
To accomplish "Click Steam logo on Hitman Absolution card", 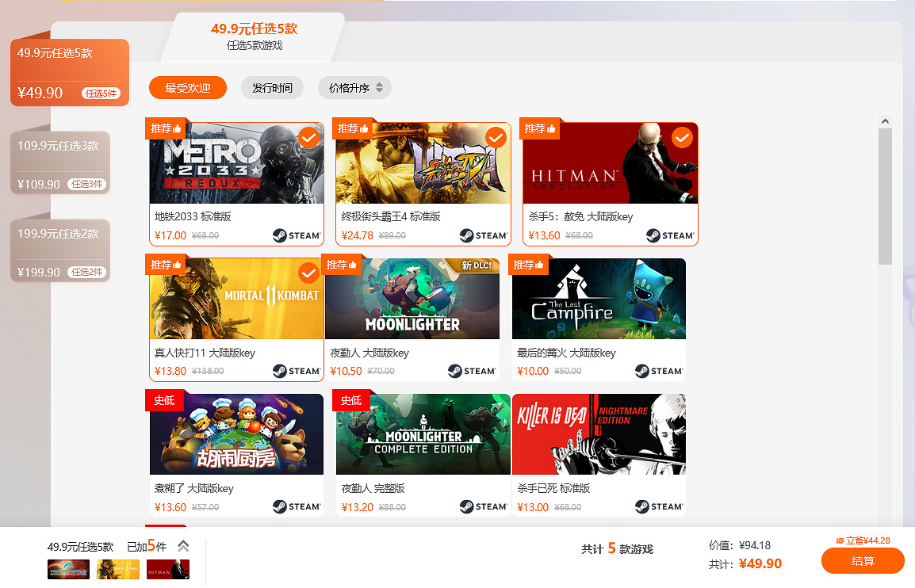I will tap(670, 235).
